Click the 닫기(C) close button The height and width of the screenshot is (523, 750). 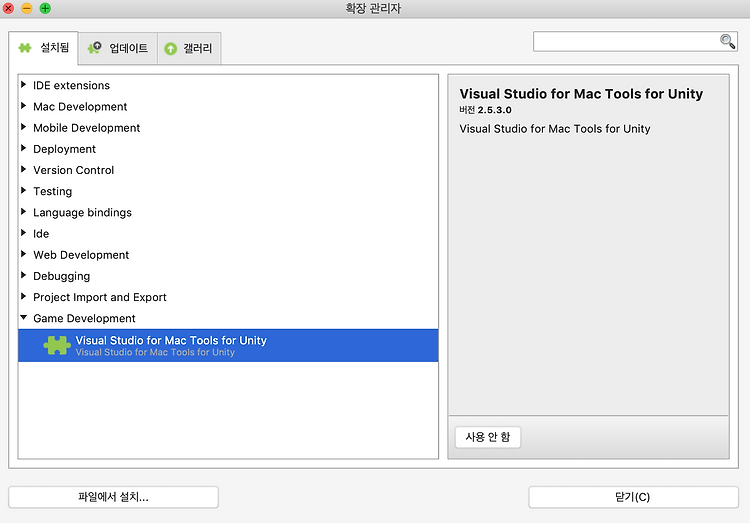pos(633,497)
